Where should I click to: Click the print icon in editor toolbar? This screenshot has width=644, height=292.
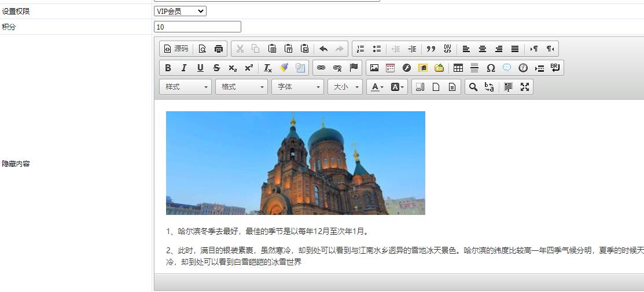point(219,49)
